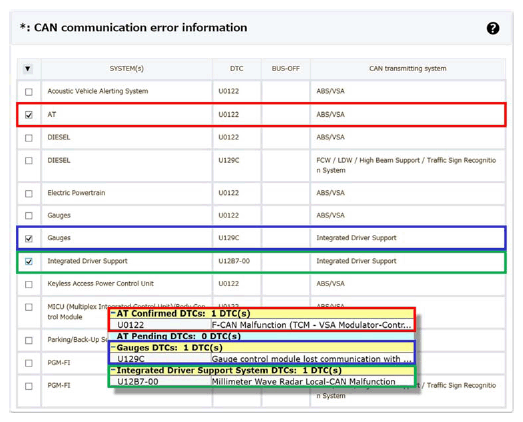Open the select-all dropdown arrow in header
This screenshot has height=422, width=523.
[28, 69]
